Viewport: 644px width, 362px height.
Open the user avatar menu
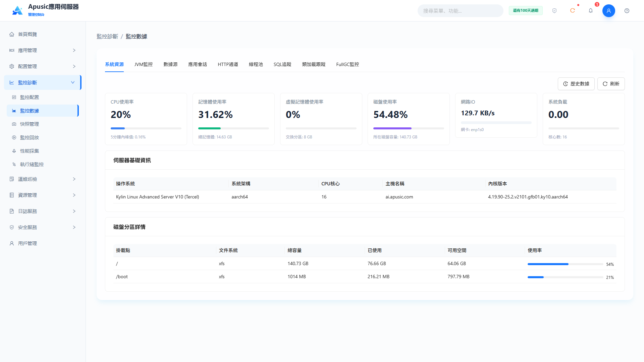click(608, 11)
